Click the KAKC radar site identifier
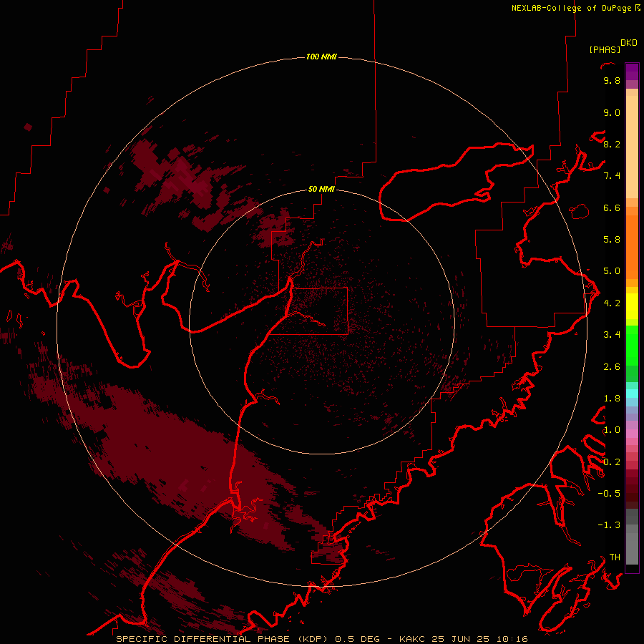Viewport: 644px width, 644px height. (x=413, y=639)
